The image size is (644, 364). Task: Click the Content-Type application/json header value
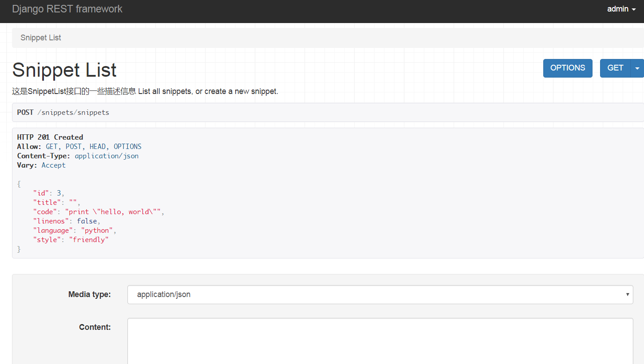coord(107,156)
